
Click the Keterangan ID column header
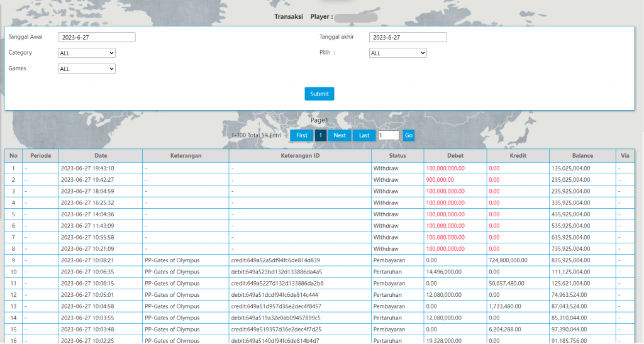pos(299,156)
